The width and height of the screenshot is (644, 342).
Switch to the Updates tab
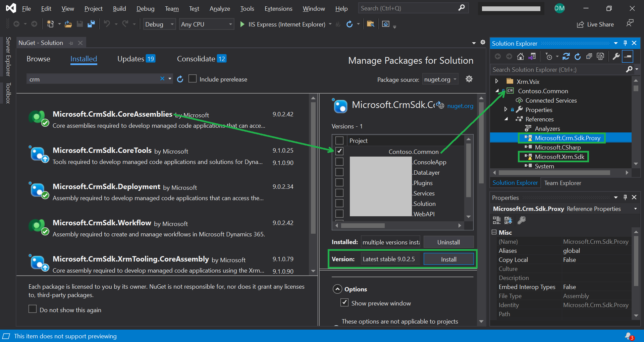click(131, 59)
